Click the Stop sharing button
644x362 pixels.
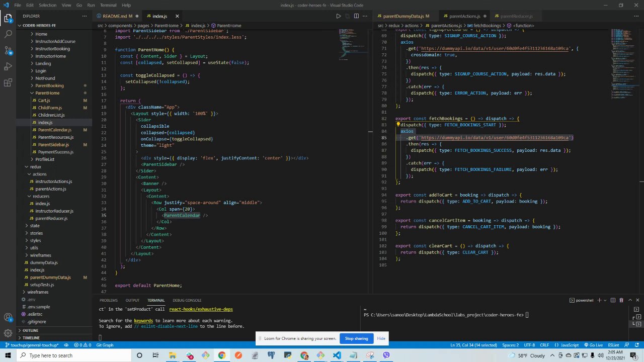(356, 338)
